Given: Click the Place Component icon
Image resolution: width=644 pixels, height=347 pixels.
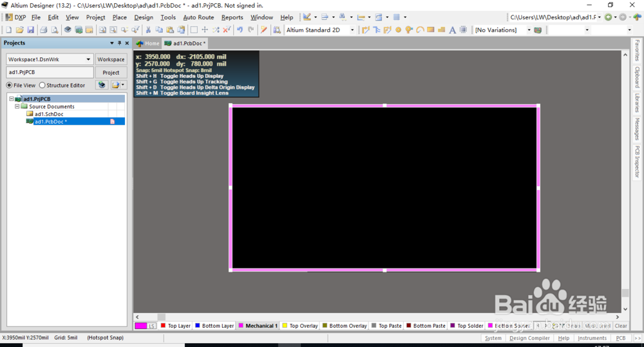Looking at the screenshot, I should pyautogui.click(x=463, y=30).
